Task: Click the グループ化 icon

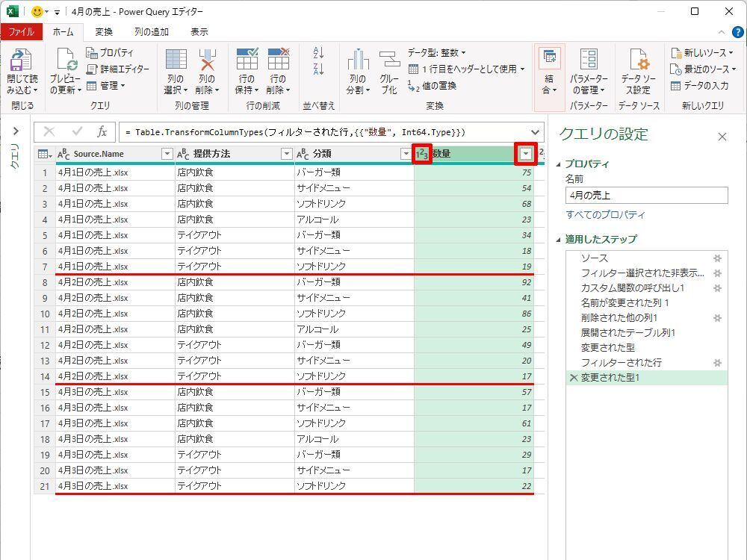Action: (389, 61)
